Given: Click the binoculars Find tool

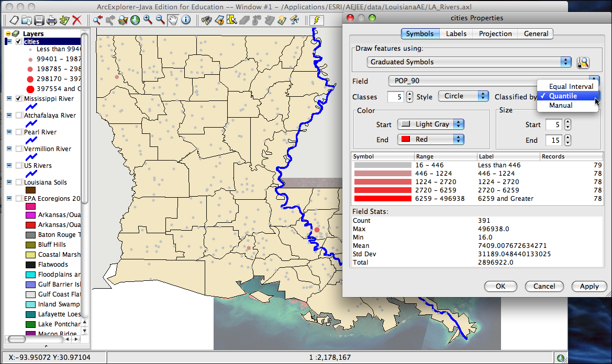Looking at the screenshot, I should [206, 20].
